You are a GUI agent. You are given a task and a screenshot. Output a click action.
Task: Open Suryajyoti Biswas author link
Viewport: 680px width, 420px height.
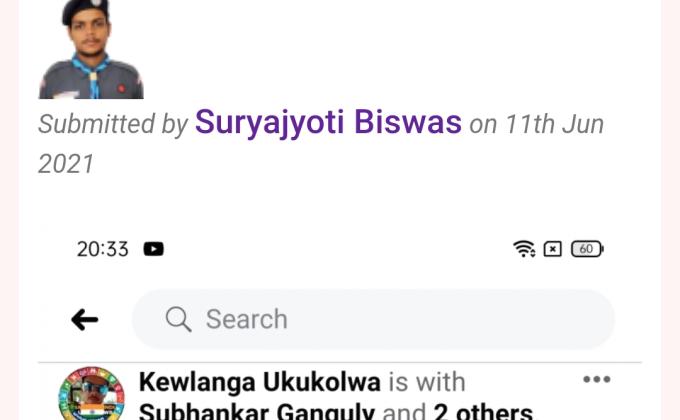[328, 122]
